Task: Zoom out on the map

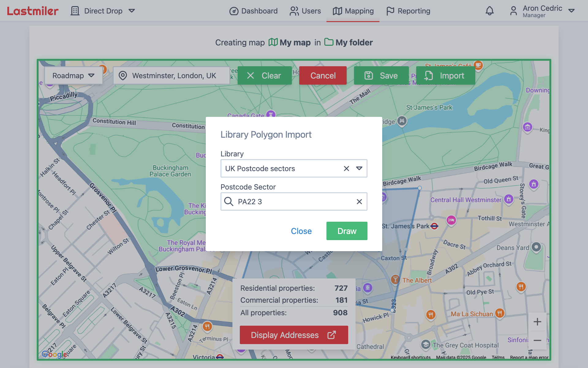Action: click(x=537, y=340)
